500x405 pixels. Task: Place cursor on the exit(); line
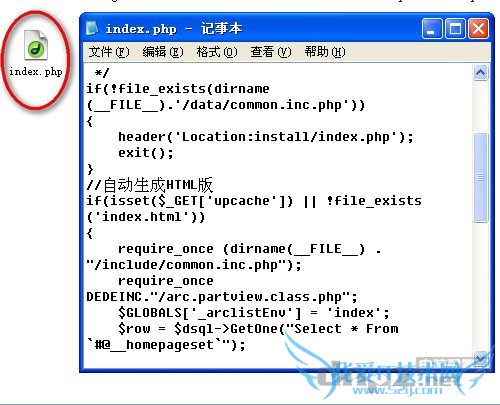[146, 153]
